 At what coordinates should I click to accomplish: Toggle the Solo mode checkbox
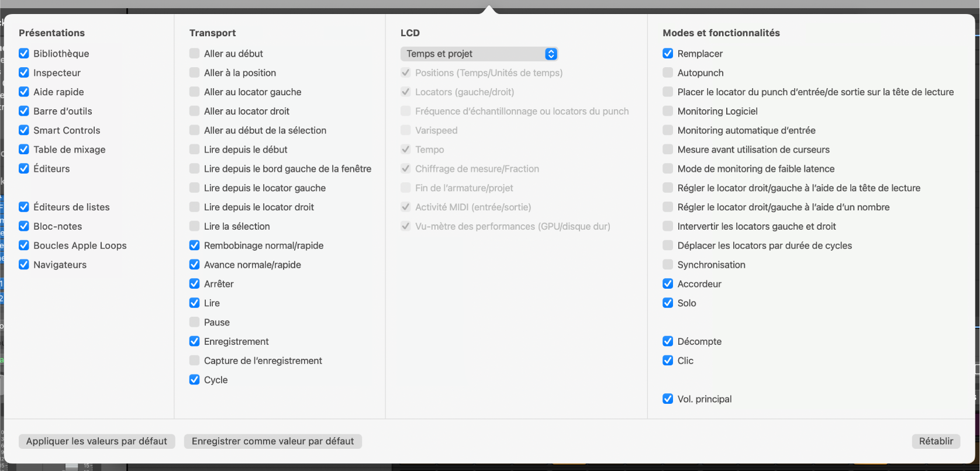(668, 303)
